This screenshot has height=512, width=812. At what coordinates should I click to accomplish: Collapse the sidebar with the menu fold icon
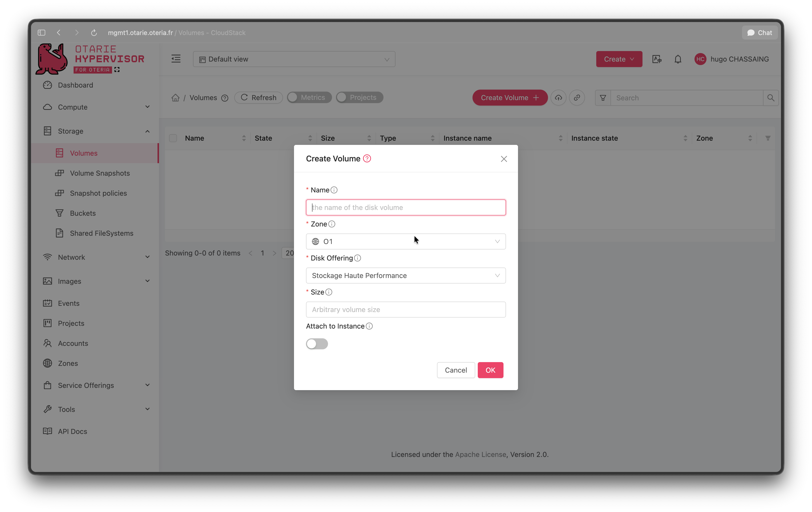click(176, 59)
